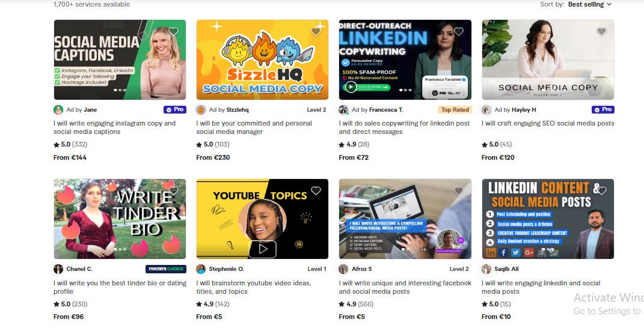Screen dimensions: 644x328
Task: Open 'I will write engaging instagram copy' gig title
Action: click(x=115, y=127)
